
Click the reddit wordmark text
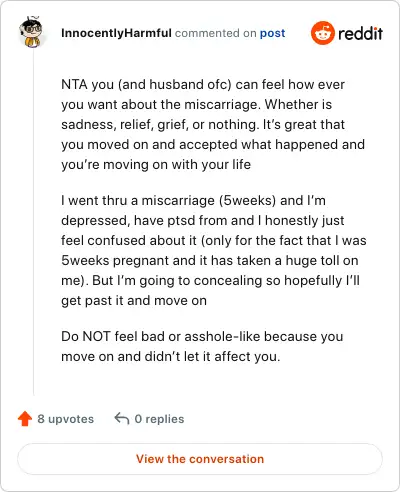(360, 33)
